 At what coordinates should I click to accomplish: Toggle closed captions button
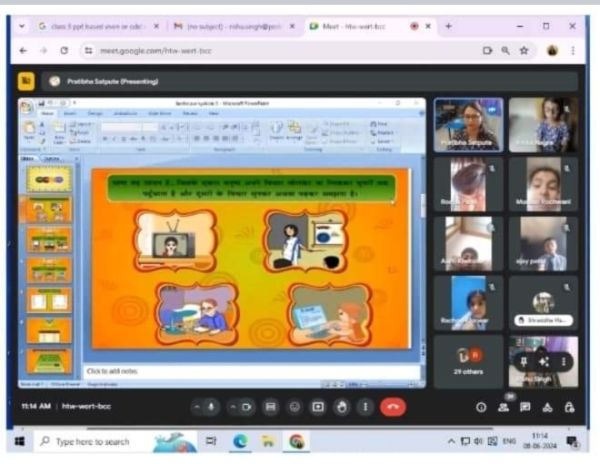pyautogui.click(x=270, y=407)
